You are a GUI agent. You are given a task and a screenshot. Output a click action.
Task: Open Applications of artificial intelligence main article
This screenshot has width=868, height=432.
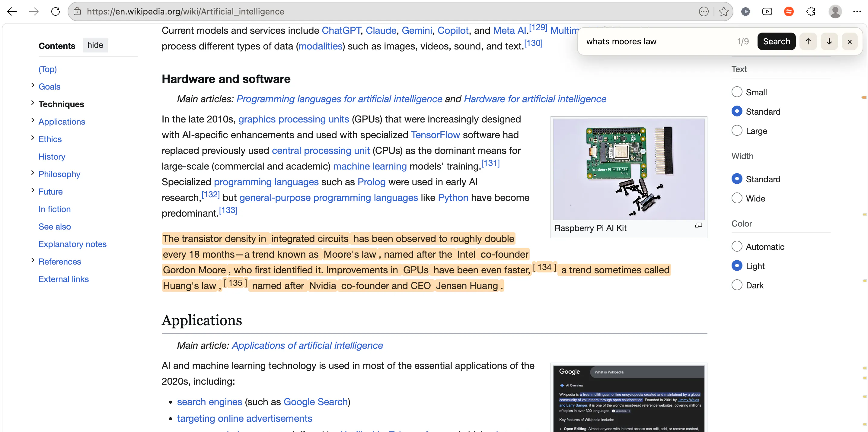pos(307,345)
